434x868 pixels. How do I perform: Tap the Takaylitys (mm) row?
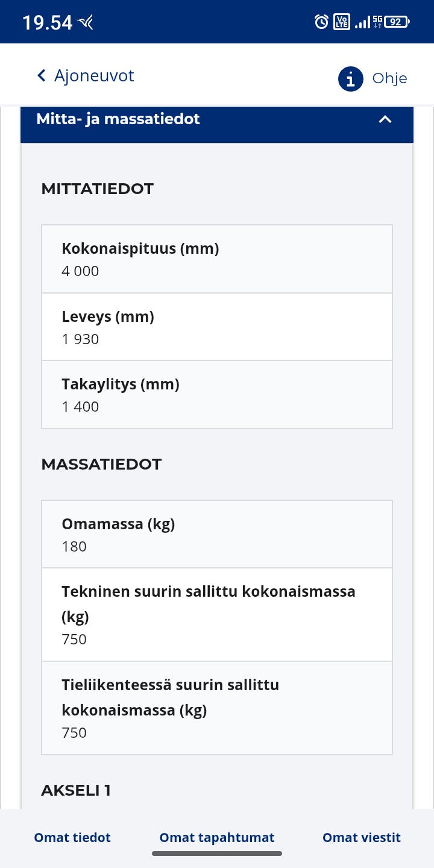pyautogui.click(x=217, y=395)
